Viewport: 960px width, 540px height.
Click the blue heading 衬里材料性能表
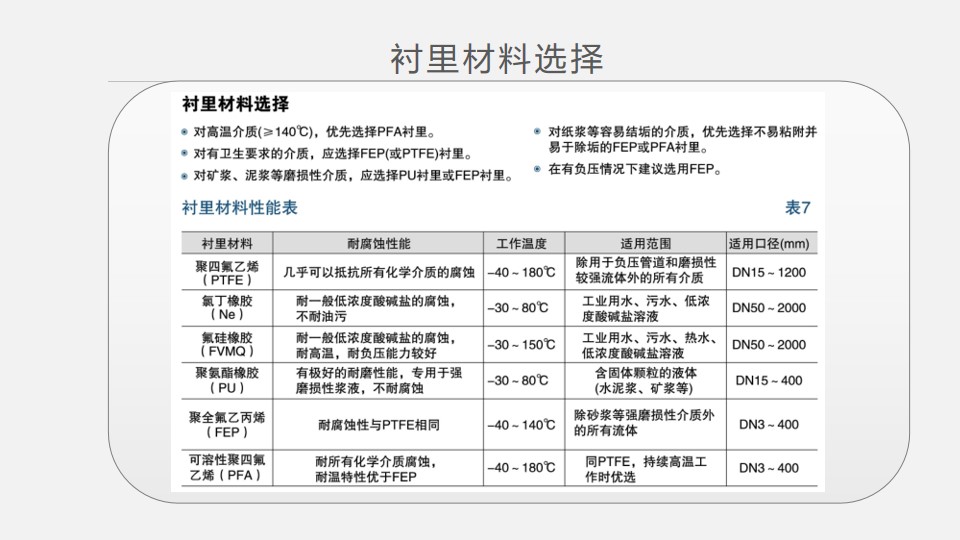[x=239, y=209]
